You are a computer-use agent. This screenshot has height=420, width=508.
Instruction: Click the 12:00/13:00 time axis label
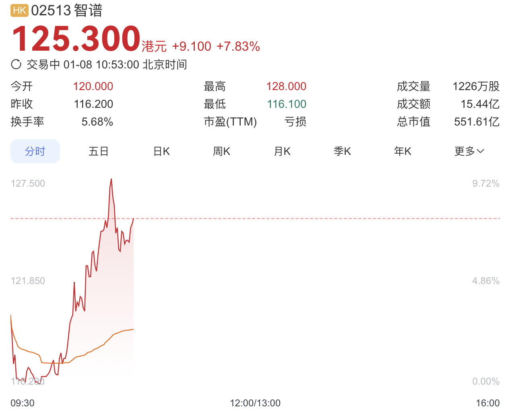(255, 403)
